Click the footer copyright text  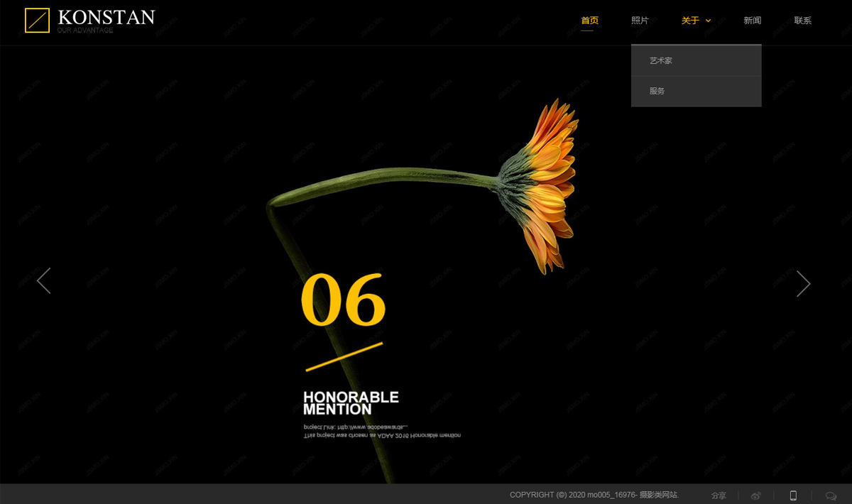click(x=594, y=495)
